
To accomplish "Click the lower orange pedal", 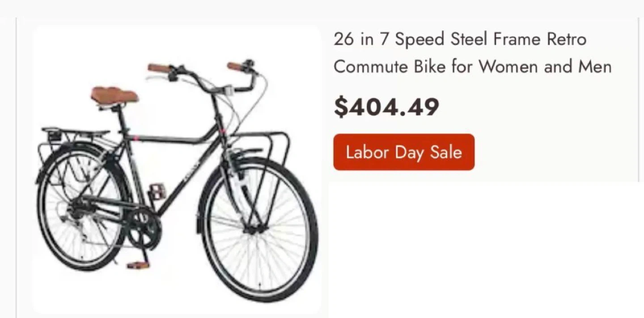I will (x=138, y=265).
